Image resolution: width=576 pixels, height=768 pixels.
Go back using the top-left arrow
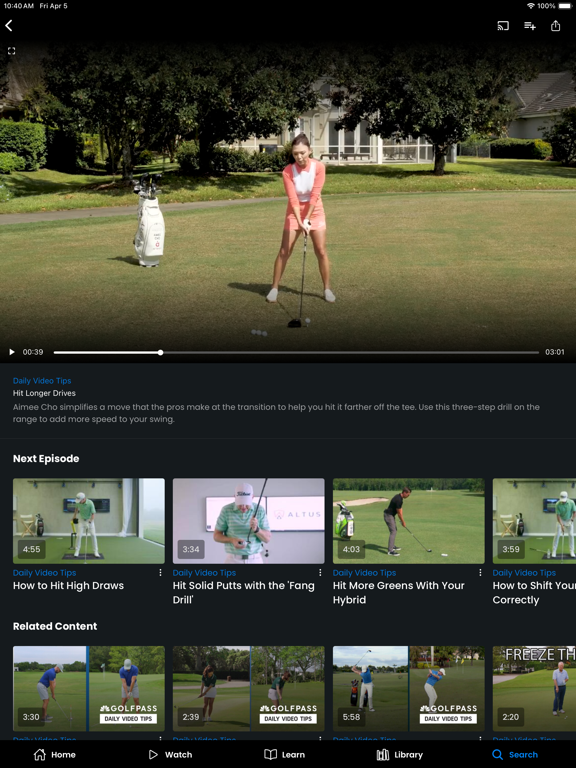9,25
